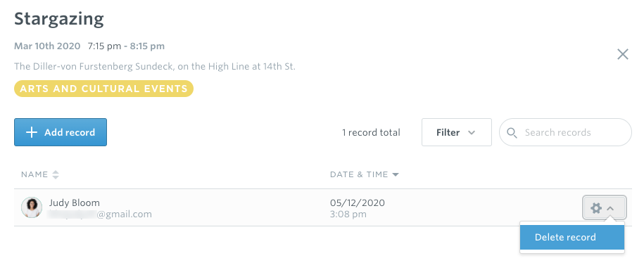This screenshot has height=270, width=644.
Task: Open the Filter dropdown
Action: (456, 132)
